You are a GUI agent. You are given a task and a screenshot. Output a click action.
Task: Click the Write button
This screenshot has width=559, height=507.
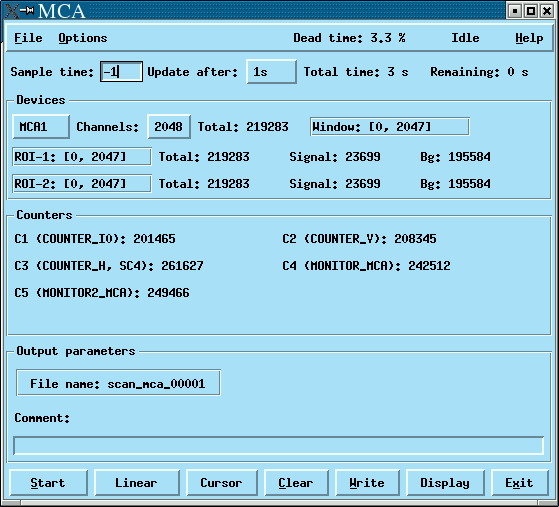(367, 483)
